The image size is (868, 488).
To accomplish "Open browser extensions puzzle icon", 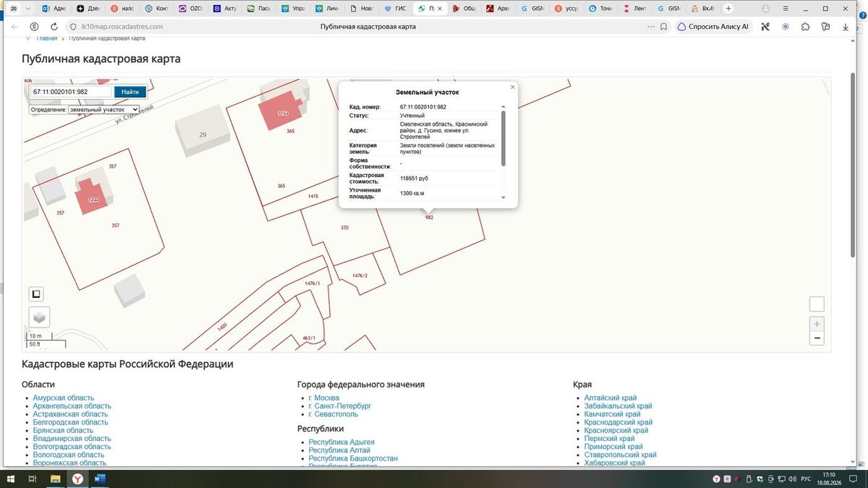I will tap(805, 27).
